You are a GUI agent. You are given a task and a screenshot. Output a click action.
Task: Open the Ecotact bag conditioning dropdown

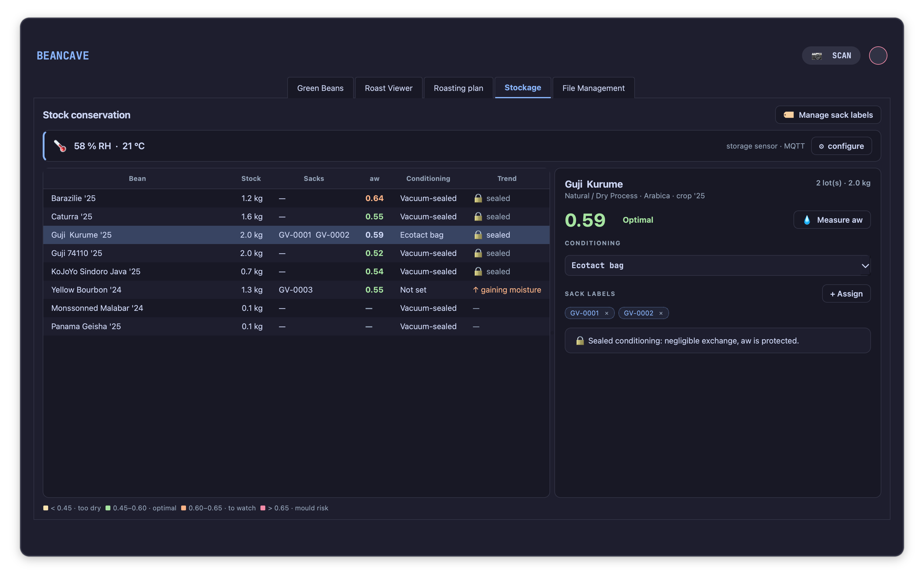point(718,265)
